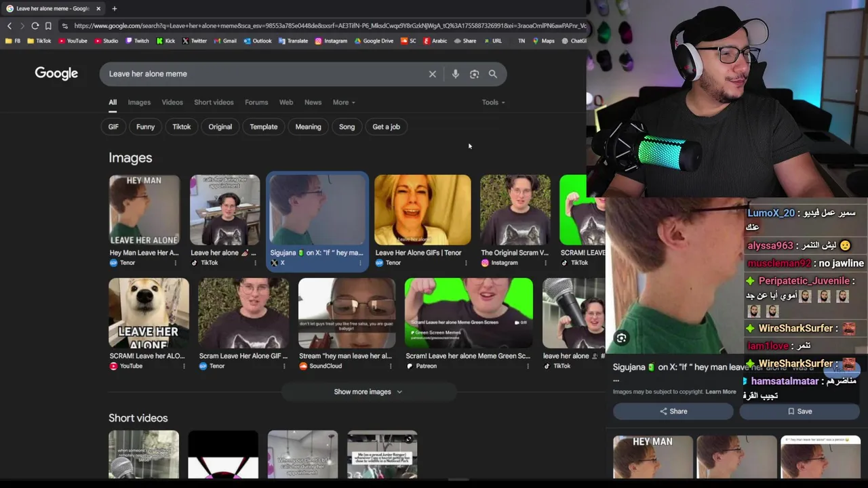The height and width of the screenshot is (488, 868).
Task: Open options menu for Leave Her Alone GIFs result
Action: [x=465, y=263]
